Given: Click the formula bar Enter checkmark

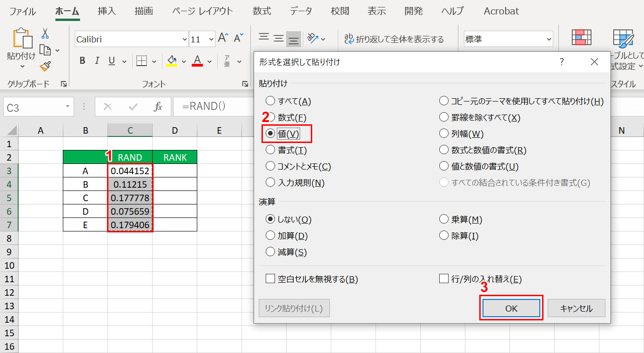Looking at the screenshot, I should [x=134, y=107].
